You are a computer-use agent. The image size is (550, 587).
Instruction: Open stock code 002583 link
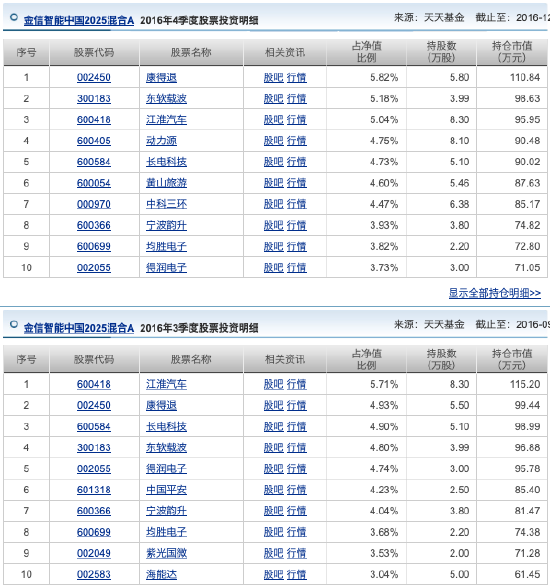click(x=94, y=575)
